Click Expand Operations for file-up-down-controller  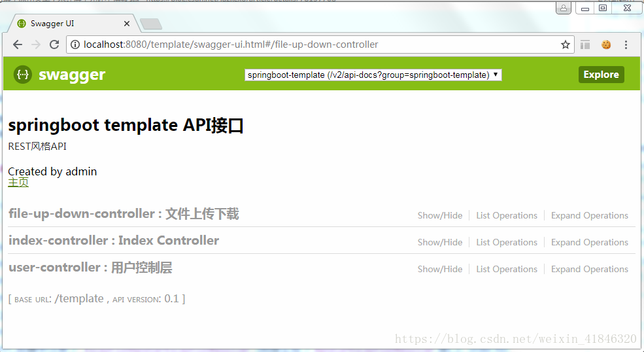[x=589, y=215]
